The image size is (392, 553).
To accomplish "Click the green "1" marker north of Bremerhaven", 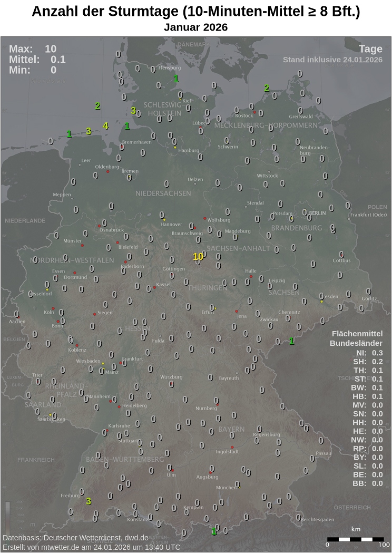I will (127, 125).
